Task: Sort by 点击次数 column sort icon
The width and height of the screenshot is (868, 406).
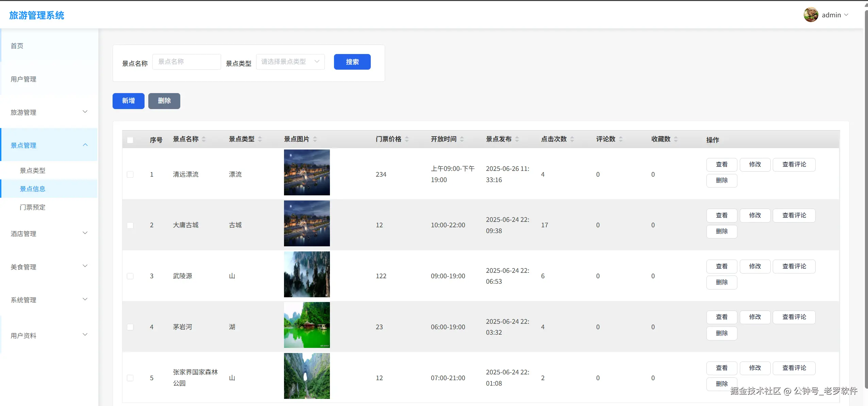Action: coord(572,139)
